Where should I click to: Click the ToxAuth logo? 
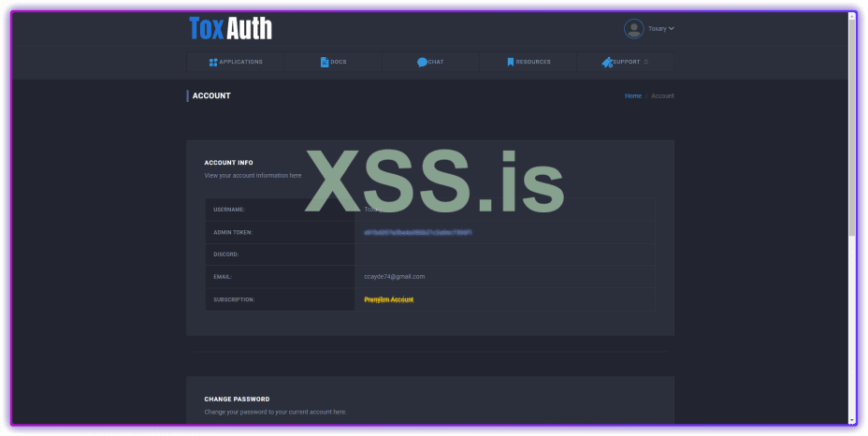[230, 28]
